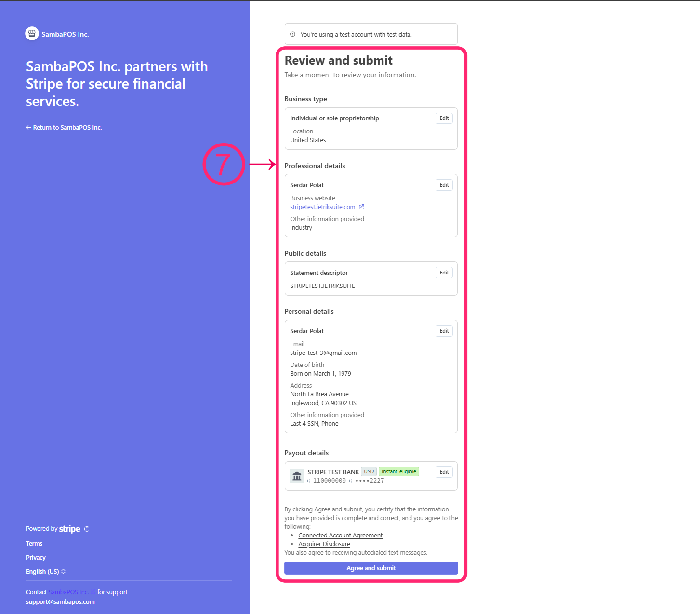Viewport: 700px width, 614px height.
Task: Edit the Personal details section
Action: coord(444,331)
